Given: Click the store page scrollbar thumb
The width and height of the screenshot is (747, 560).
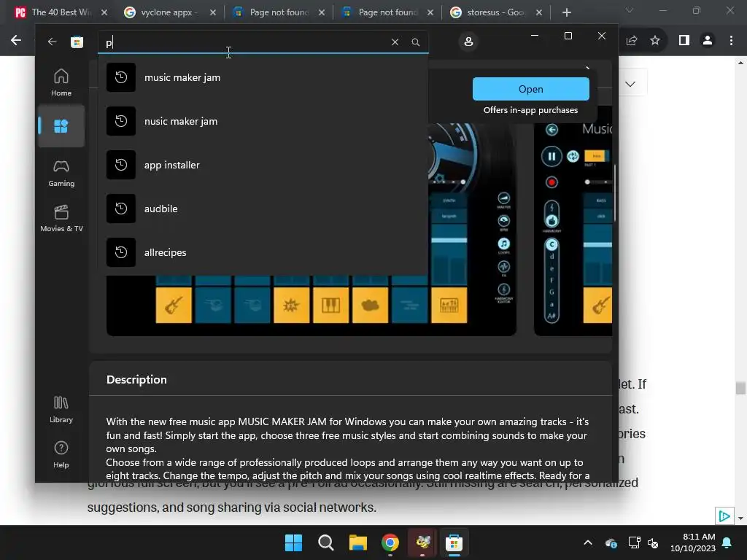Looking at the screenshot, I should tap(615, 192).
